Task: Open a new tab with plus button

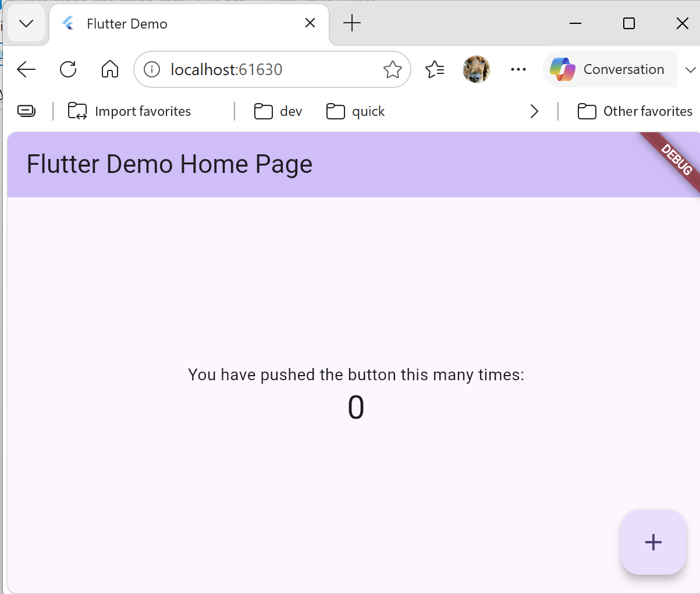Action: coord(352,23)
